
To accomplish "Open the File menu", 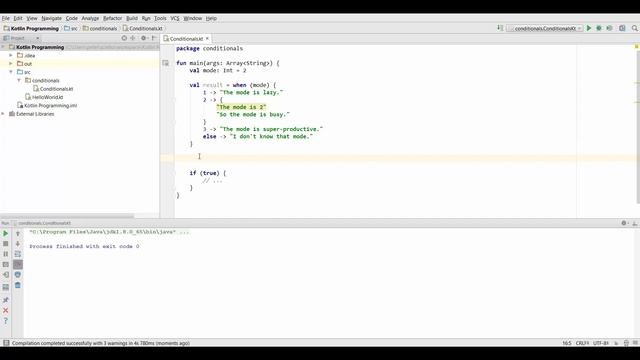I will [x=6, y=18].
